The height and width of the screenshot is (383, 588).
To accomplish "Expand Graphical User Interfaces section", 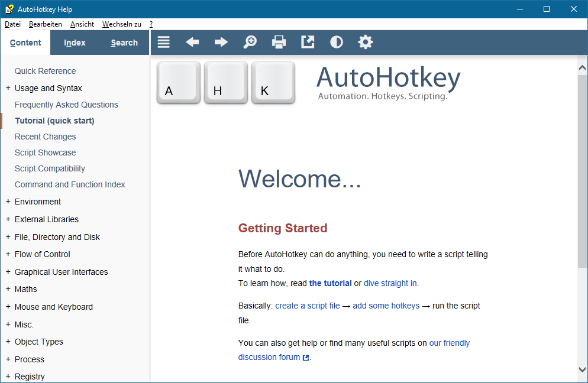I will click(8, 272).
